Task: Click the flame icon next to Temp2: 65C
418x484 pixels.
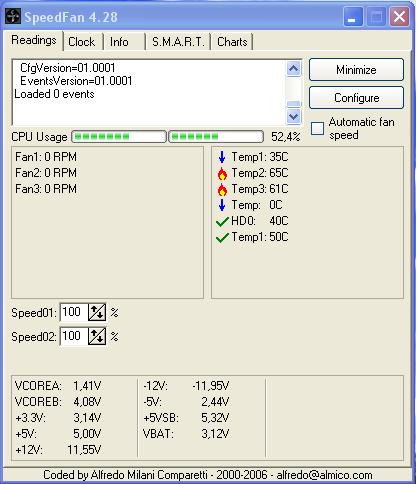Action: pos(222,173)
